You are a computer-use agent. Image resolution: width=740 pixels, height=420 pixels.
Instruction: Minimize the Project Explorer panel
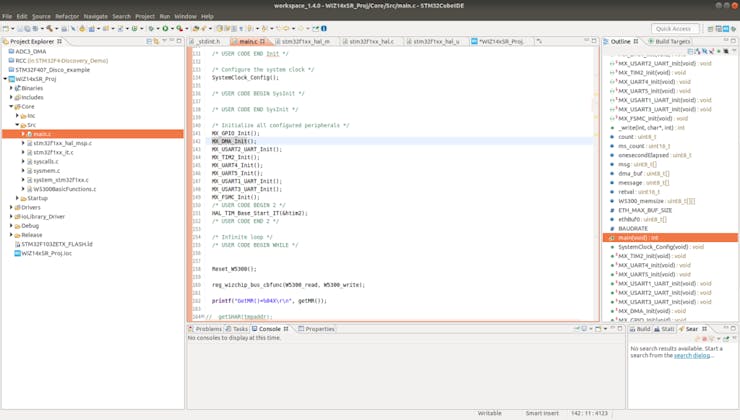click(172, 41)
